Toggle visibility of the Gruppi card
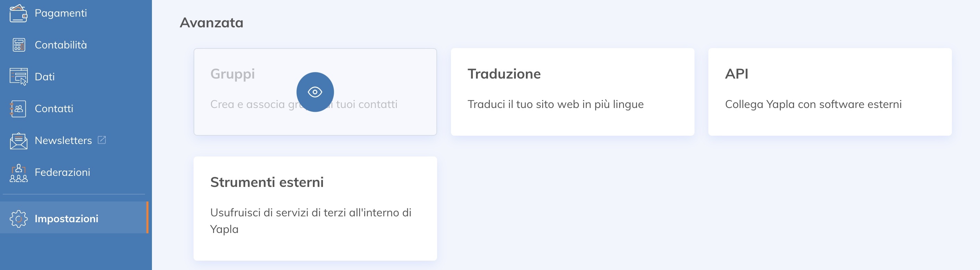 315,92
